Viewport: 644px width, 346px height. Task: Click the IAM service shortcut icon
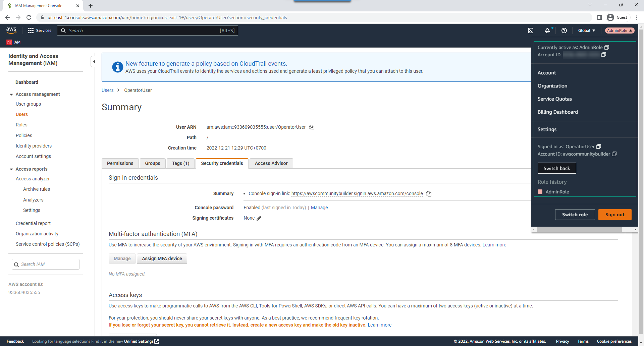pyautogui.click(x=9, y=42)
